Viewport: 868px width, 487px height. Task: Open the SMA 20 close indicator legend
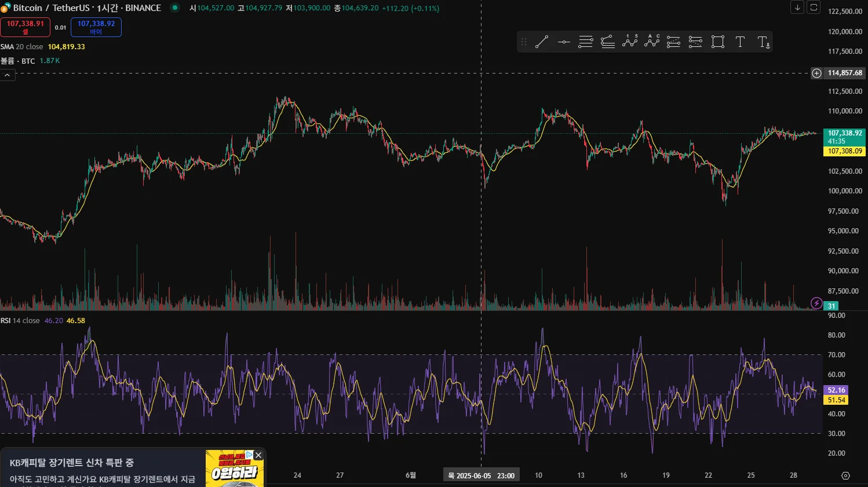pyautogui.click(x=43, y=47)
